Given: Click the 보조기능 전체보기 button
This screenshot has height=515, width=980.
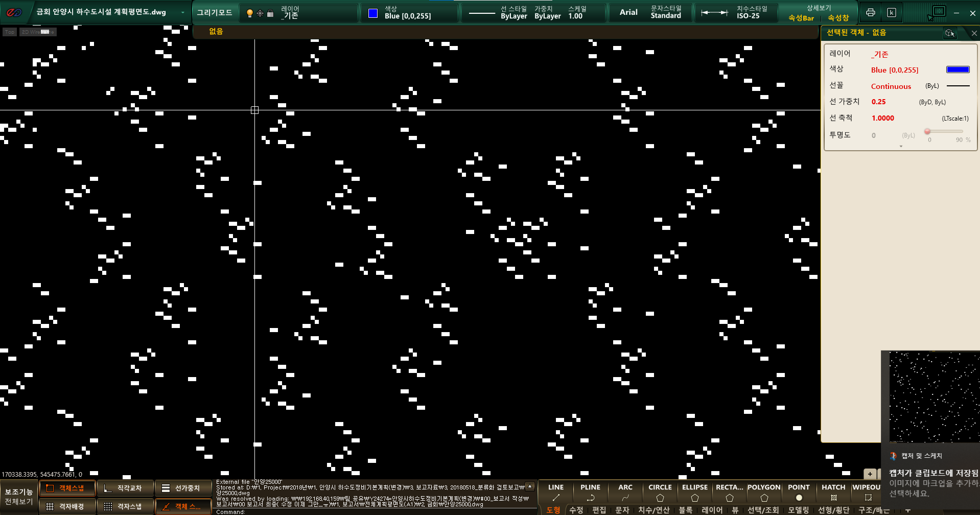Looking at the screenshot, I should point(19,497).
